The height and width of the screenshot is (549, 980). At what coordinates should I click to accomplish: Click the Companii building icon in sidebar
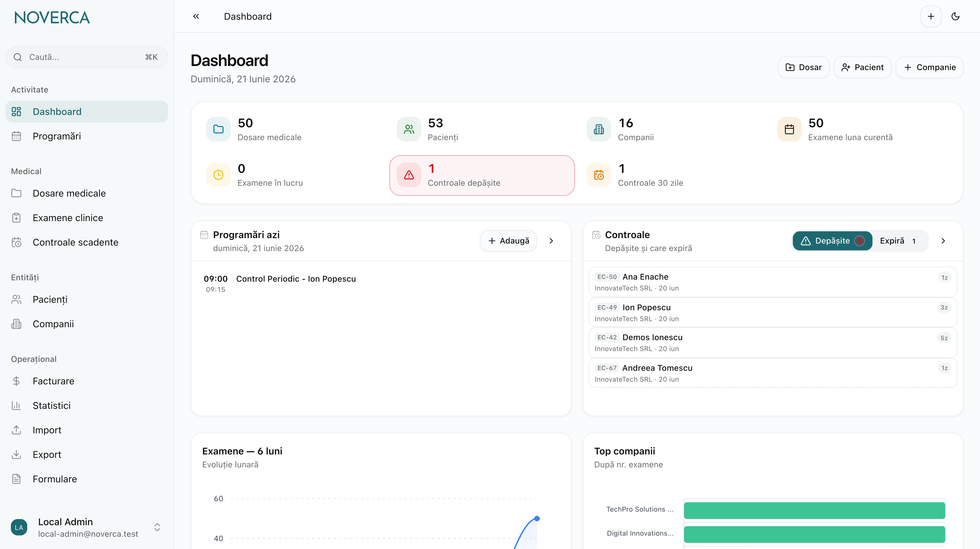tap(16, 324)
